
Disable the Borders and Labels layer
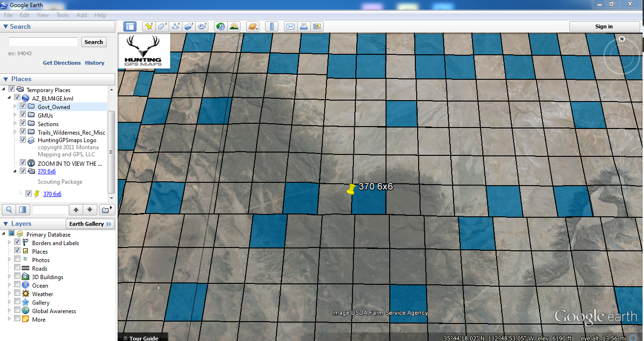point(17,243)
